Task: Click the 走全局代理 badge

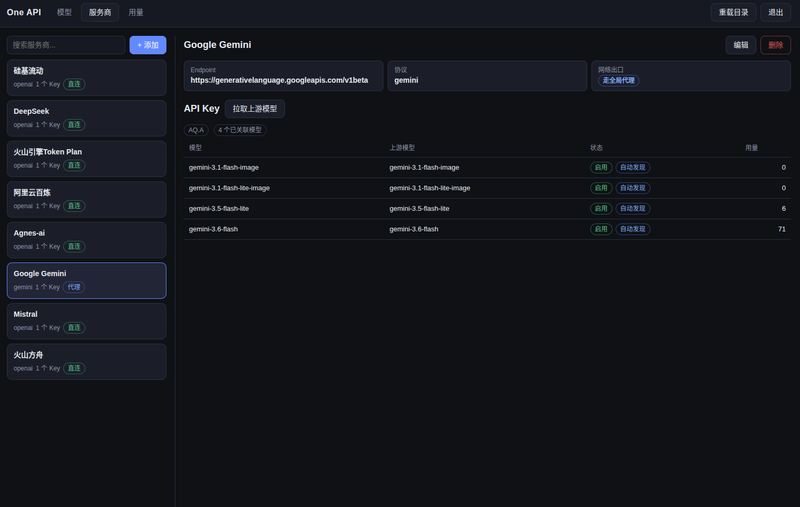Action: (x=618, y=81)
